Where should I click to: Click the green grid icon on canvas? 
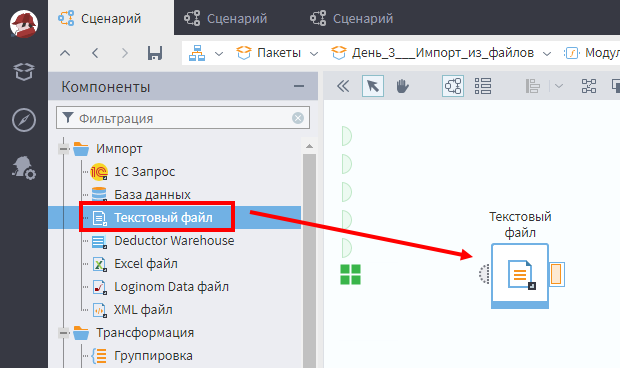click(x=350, y=275)
